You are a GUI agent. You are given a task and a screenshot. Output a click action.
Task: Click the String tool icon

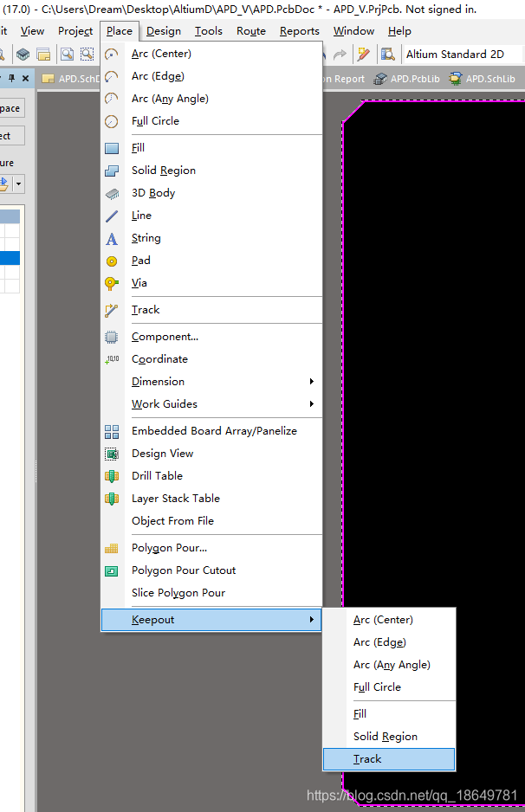click(112, 238)
